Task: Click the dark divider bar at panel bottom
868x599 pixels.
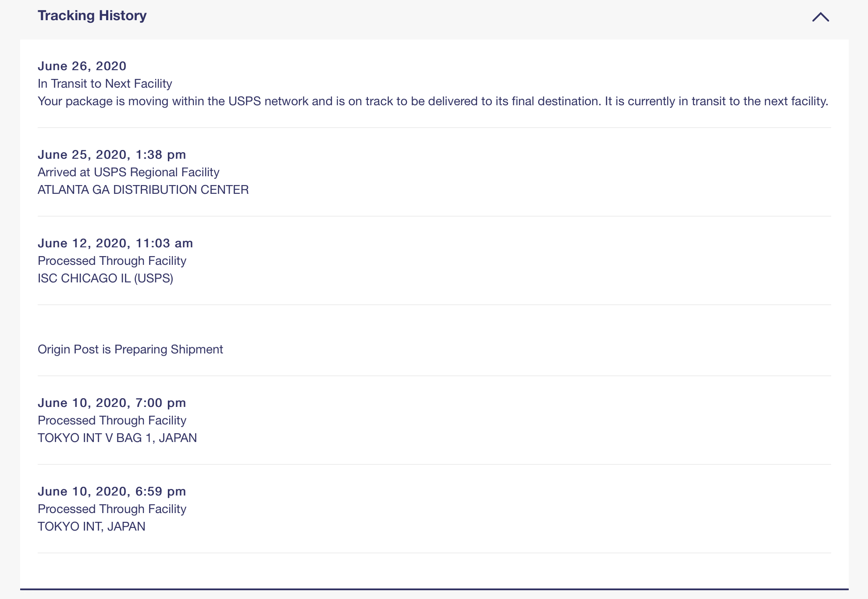Action: (x=434, y=589)
